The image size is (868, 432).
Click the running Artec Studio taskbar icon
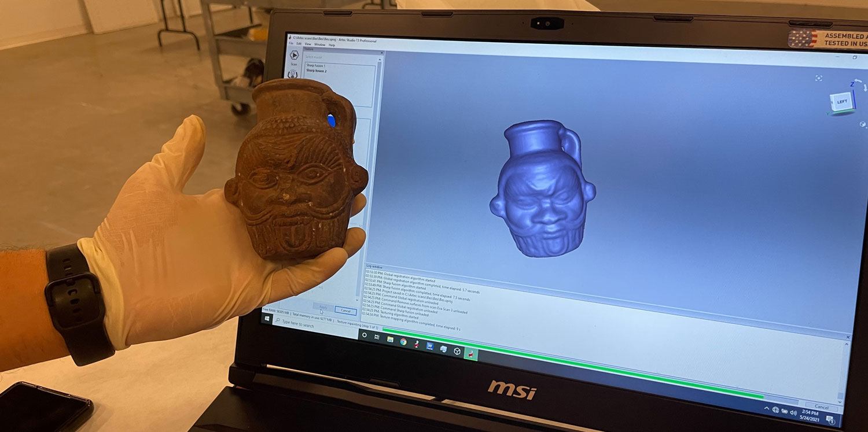pyautogui.click(x=470, y=355)
